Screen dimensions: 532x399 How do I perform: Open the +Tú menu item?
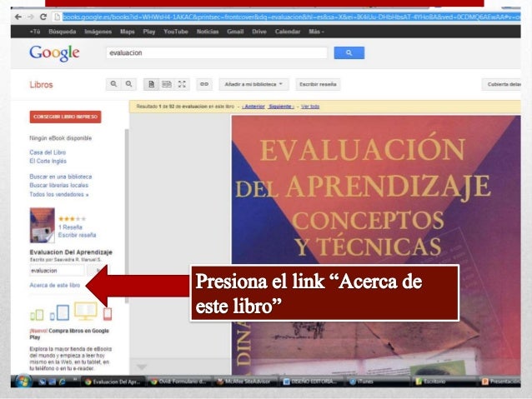tap(35, 32)
